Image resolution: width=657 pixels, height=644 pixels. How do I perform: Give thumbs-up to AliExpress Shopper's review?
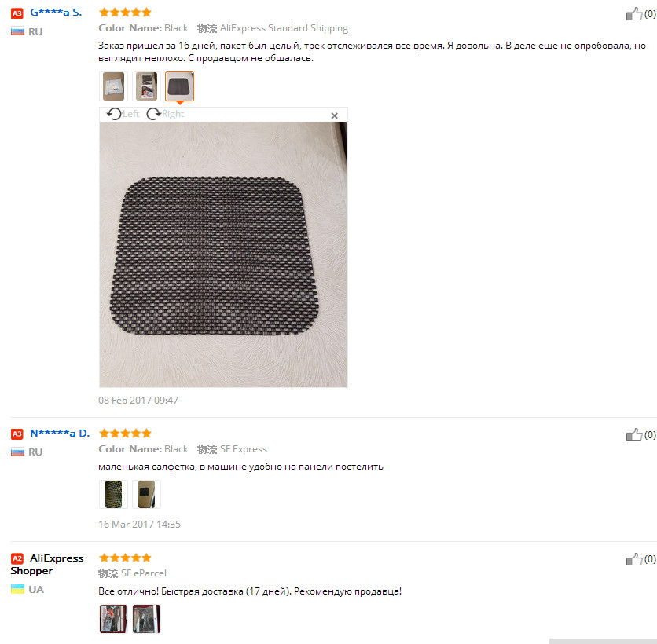(x=633, y=559)
